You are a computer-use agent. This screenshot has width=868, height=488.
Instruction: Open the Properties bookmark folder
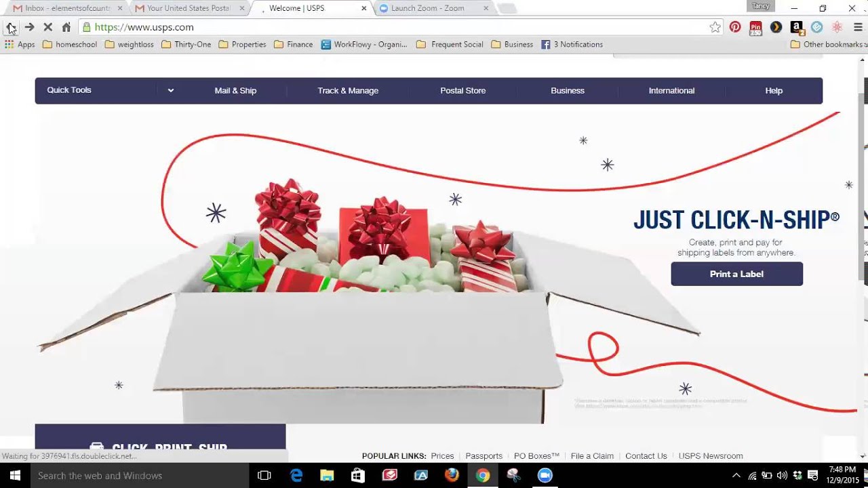point(243,44)
